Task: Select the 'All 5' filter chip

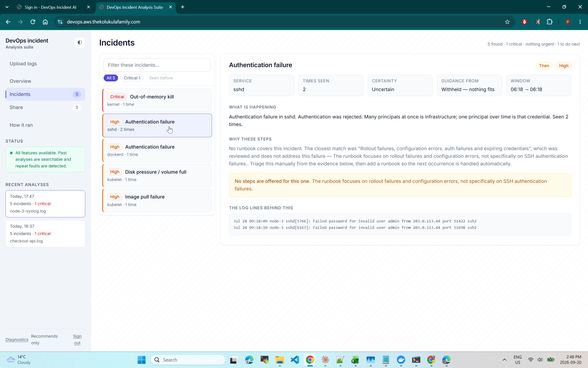Action: pyautogui.click(x=111, y=78)
